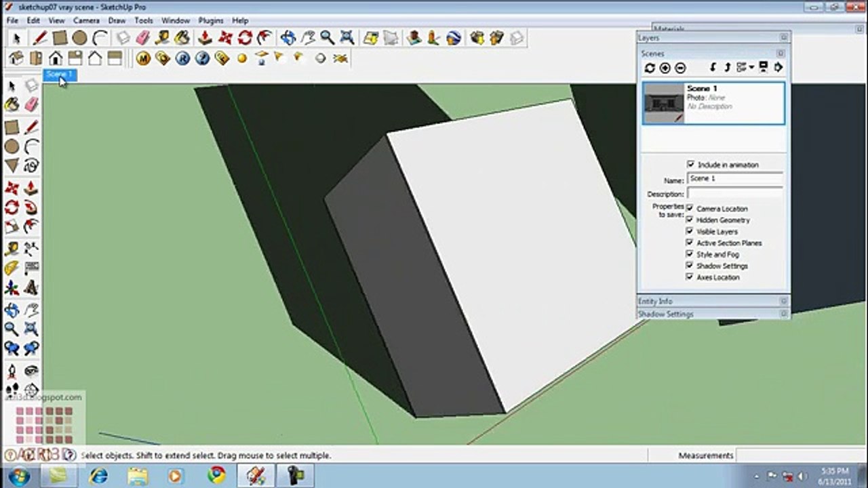The height and width of the screenshot is (488, 868).
Task: Move scene up arrow in Scenes panel
Action: pos(727,68)
